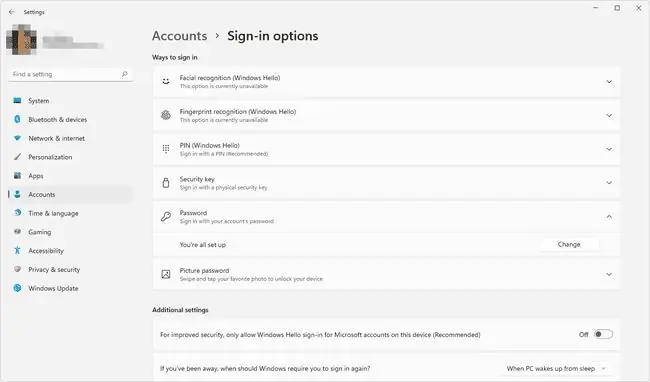Open When PC wakes up from sleep dropdown
This screenshot has width=650, height=382.
tap(556, 368)
